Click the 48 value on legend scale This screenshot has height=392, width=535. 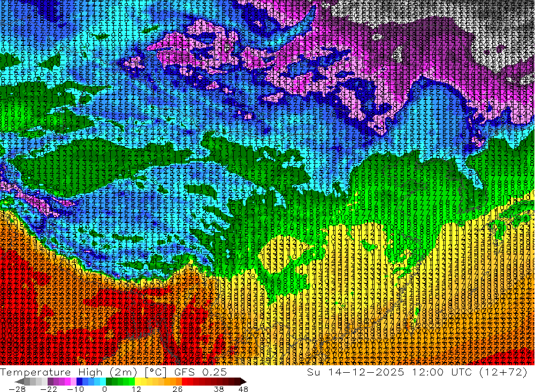[x=243, y=389]
